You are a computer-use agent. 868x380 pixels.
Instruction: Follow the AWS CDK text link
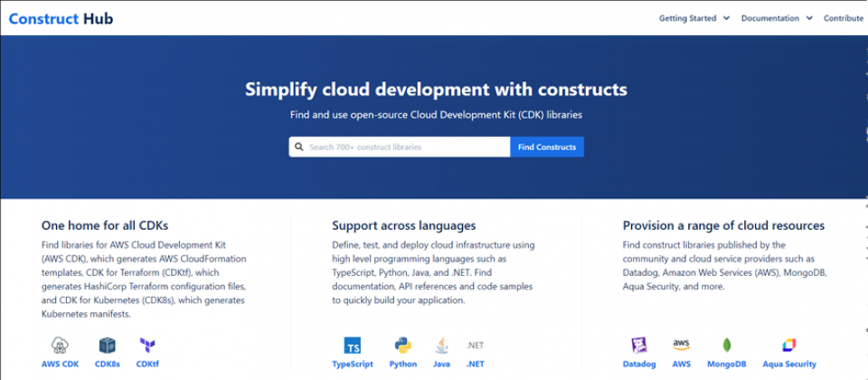60,365
